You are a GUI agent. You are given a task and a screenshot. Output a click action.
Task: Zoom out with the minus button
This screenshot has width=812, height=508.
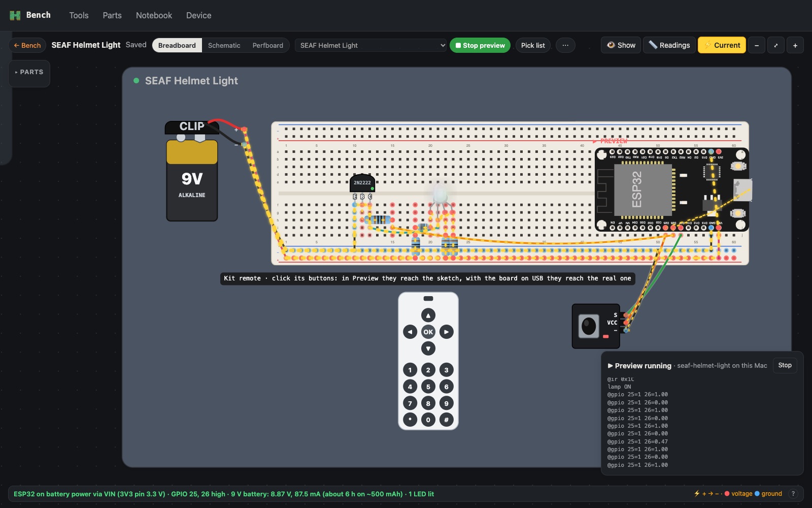pos(757,45)
